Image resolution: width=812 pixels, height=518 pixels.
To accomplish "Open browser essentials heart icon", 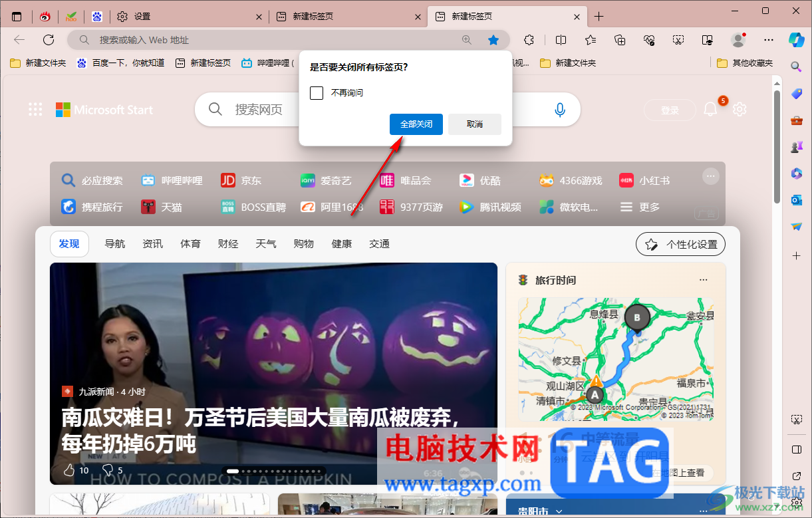I will point(649,40).
